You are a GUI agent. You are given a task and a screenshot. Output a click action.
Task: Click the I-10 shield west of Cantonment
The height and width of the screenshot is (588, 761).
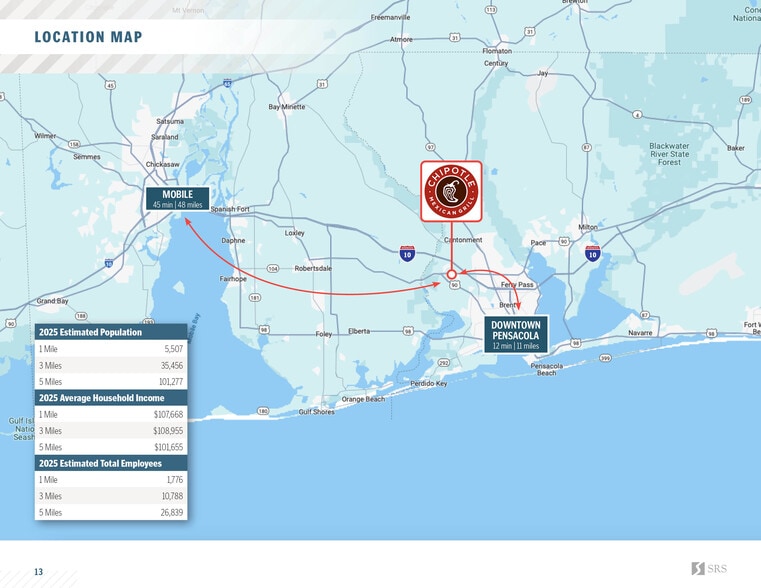coord(407,254)
